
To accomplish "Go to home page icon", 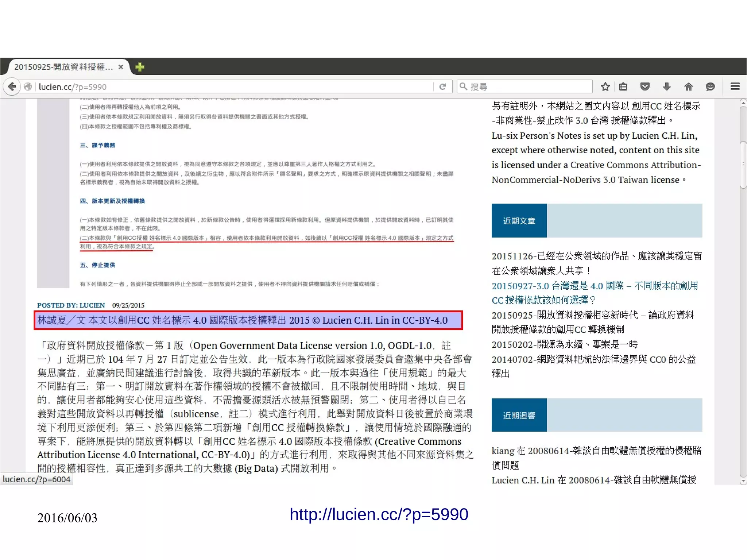I will click(688, 87).
